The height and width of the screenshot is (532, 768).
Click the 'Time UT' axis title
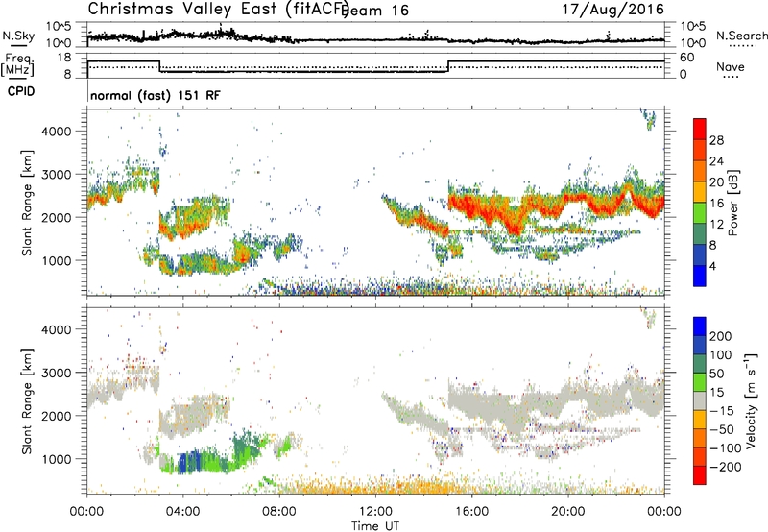pyautogui.click(x=375, y=526)
